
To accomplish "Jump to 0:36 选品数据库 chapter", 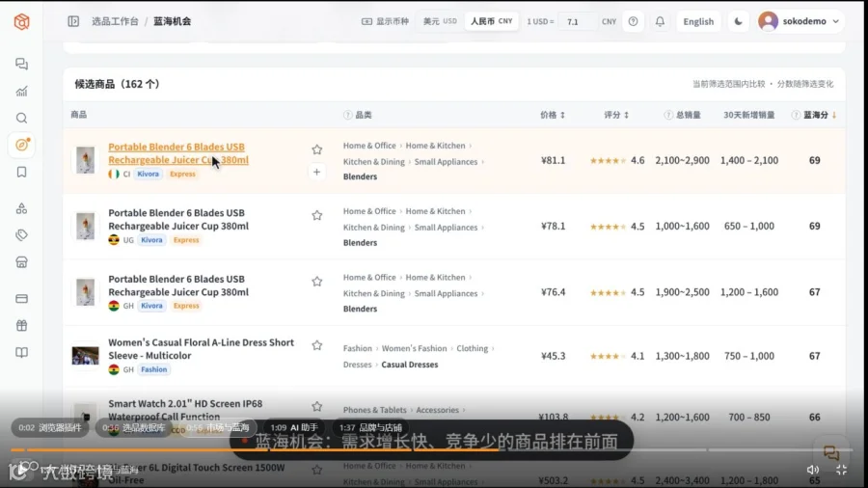I will [133, 427].
